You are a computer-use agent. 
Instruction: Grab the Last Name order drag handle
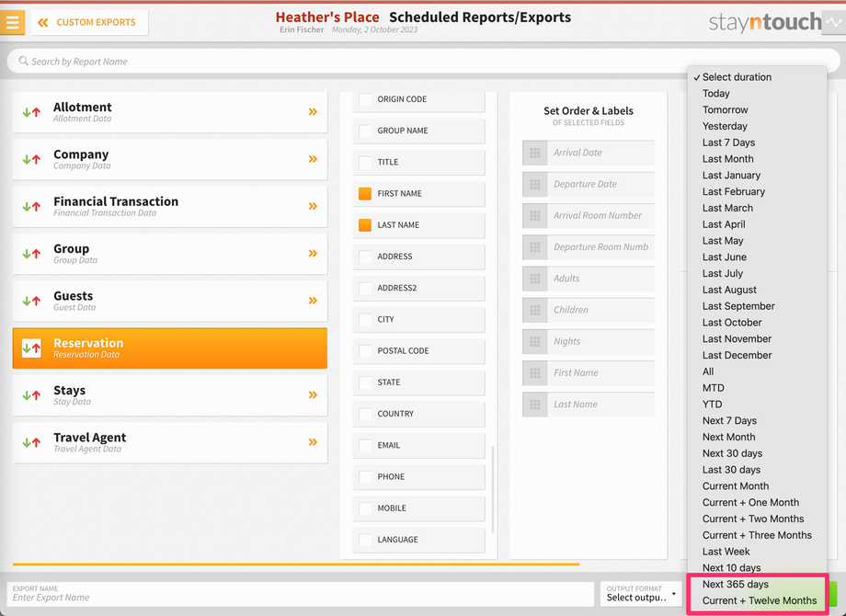click(534, 405)
